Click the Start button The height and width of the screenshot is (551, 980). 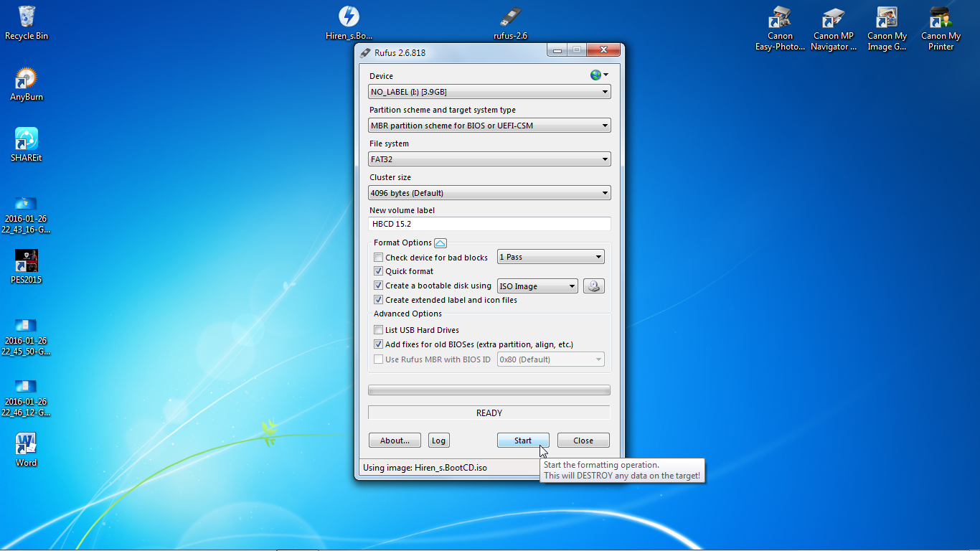[523, 441]
